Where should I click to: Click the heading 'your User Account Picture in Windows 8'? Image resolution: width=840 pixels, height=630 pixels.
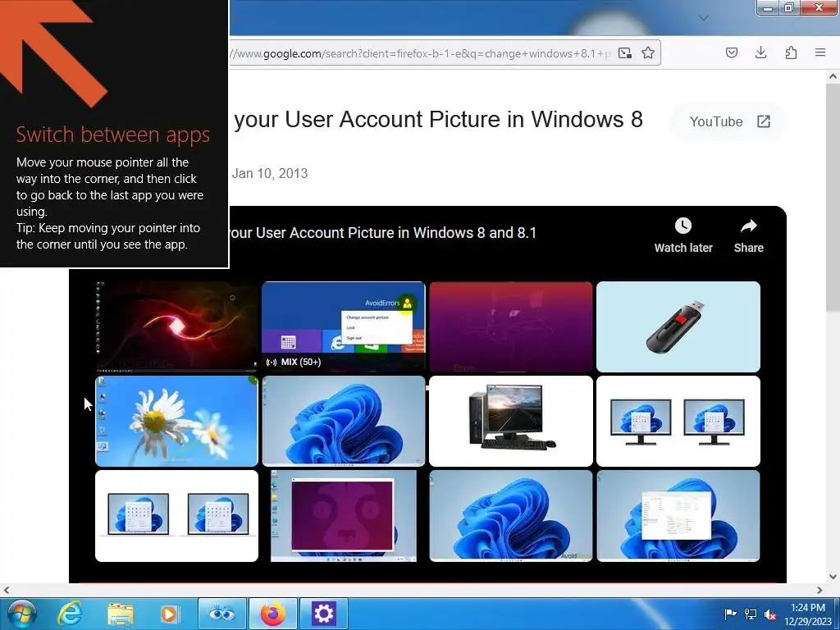[x=438, y=120]
